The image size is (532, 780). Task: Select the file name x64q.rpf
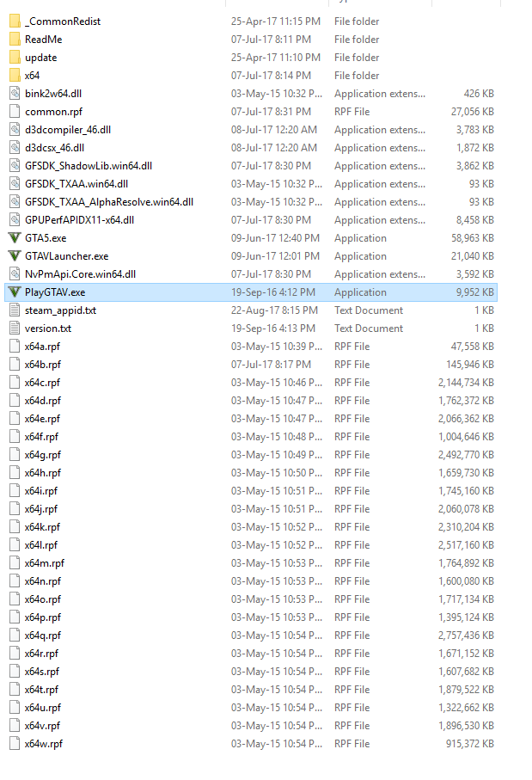pyautogui.click(x=43, y=636)
